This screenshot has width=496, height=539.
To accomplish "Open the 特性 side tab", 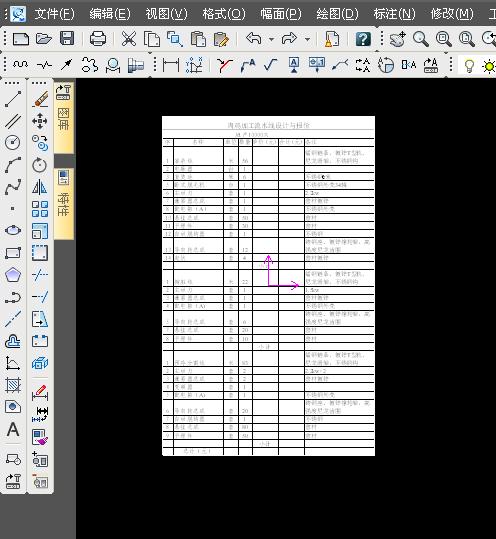I will point(64,203).
